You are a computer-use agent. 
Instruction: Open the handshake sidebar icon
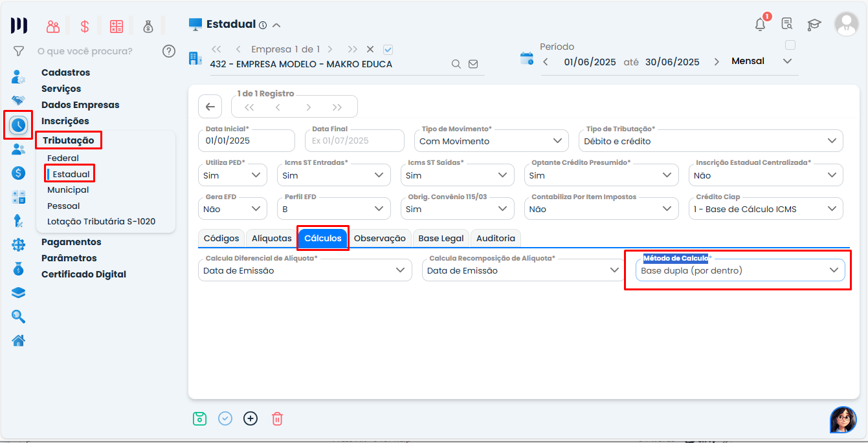(19, 101)
